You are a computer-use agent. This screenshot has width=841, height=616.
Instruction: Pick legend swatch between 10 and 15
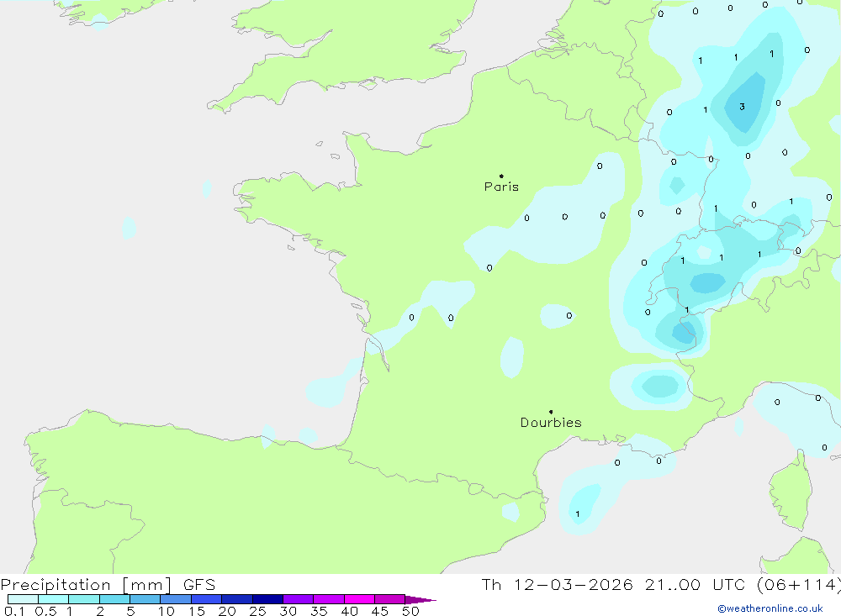tap(176, 599)
